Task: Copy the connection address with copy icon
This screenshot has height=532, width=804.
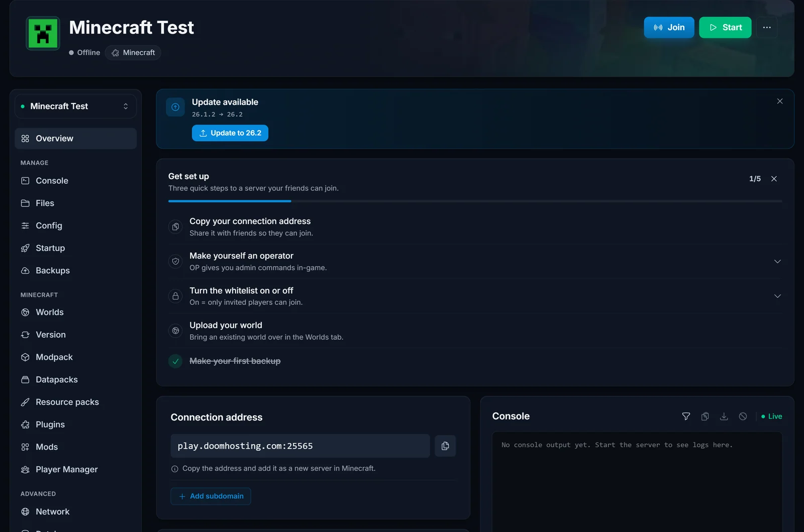Action: point(445,446)
